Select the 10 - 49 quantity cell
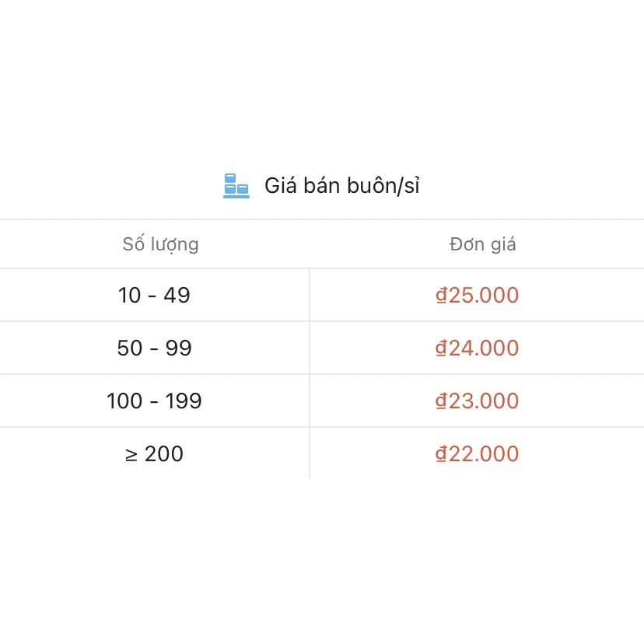This screenshot has width=644, height=644. (x=154, y=296)
